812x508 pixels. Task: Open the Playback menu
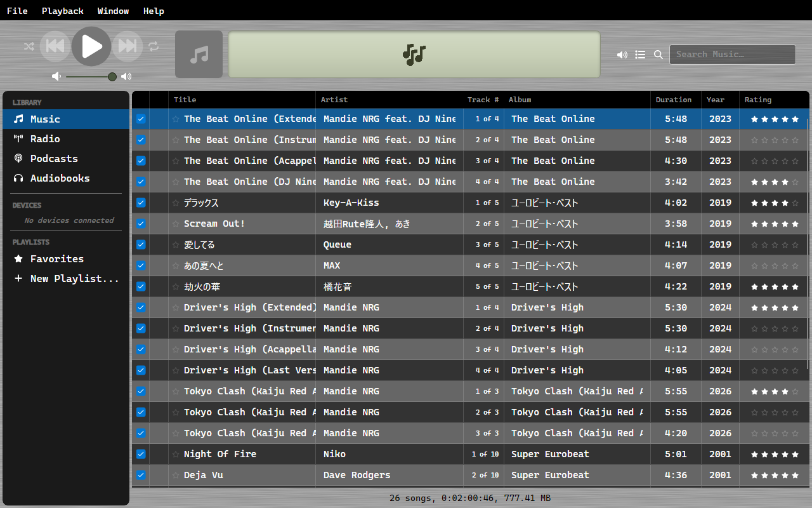[x=63, y=11]
